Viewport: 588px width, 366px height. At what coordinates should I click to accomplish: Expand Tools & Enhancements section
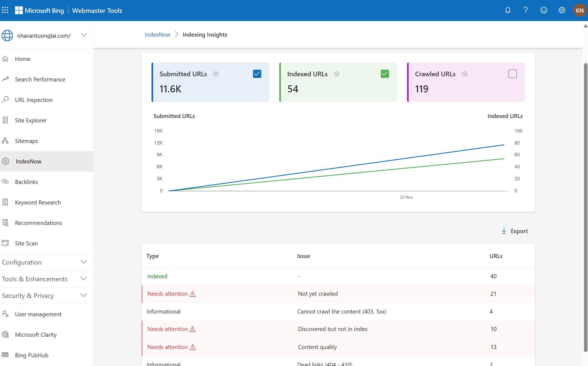(x=47, y=279)
